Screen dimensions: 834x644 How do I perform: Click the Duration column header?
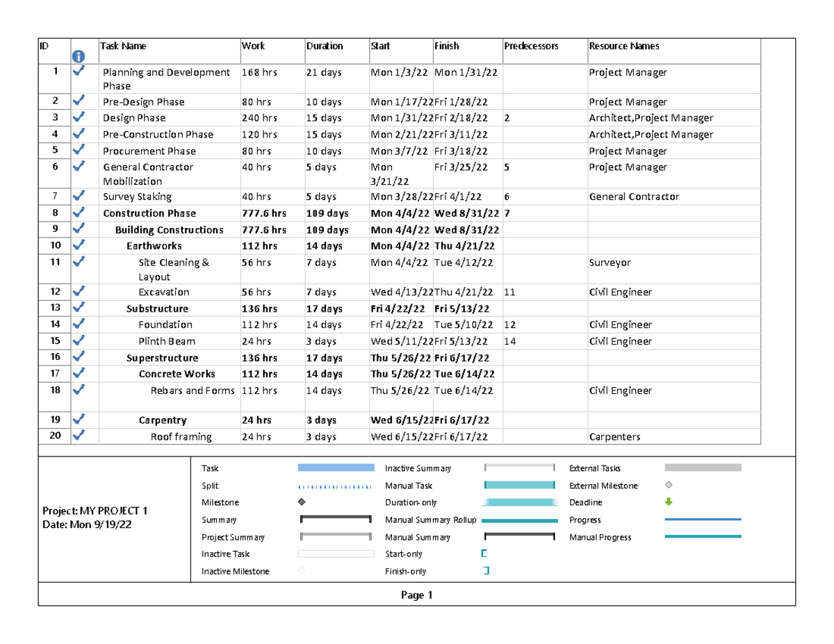coord(325,46)
